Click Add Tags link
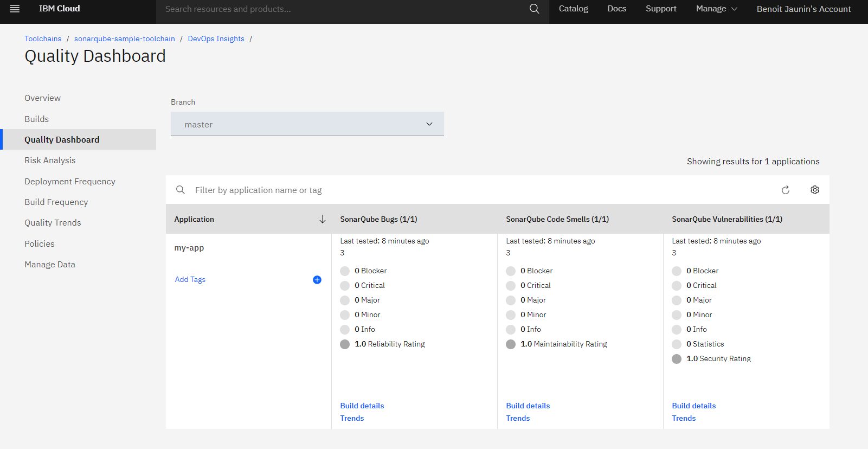The width and height of the screenshot is (868, 449). point(190,280)
